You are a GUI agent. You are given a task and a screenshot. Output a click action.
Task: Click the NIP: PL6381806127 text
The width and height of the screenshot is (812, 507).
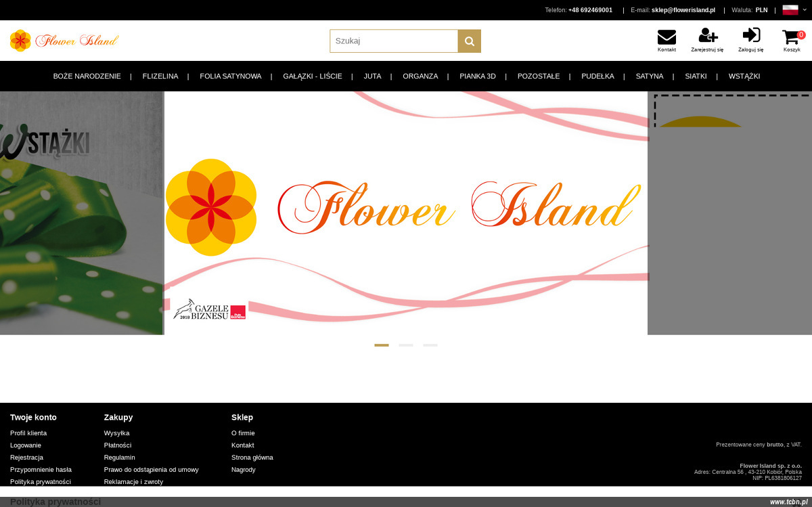(x=777, y=478)
